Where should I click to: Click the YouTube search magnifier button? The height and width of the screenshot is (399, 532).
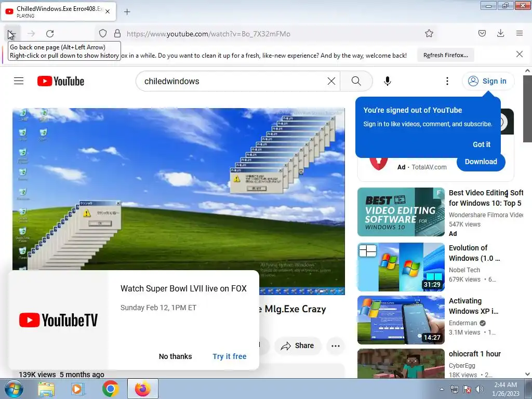[356, 81]
